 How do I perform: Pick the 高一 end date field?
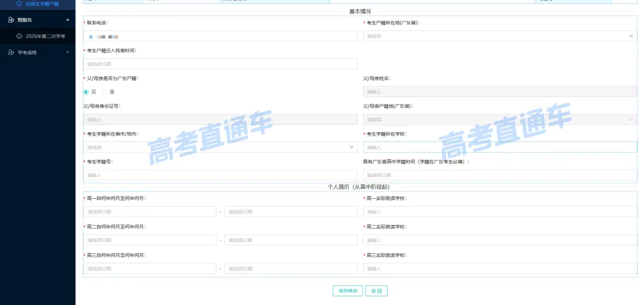tap(291, 212)
